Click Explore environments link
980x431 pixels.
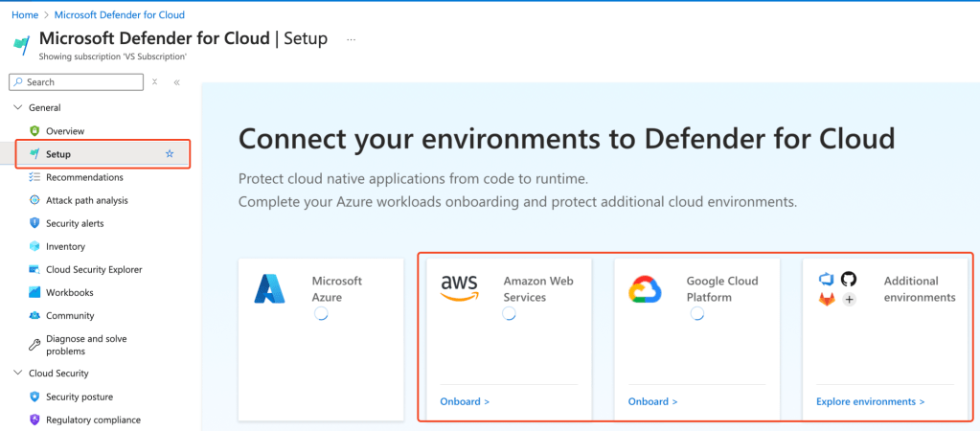pyautogui.click(x=870, y=401)
